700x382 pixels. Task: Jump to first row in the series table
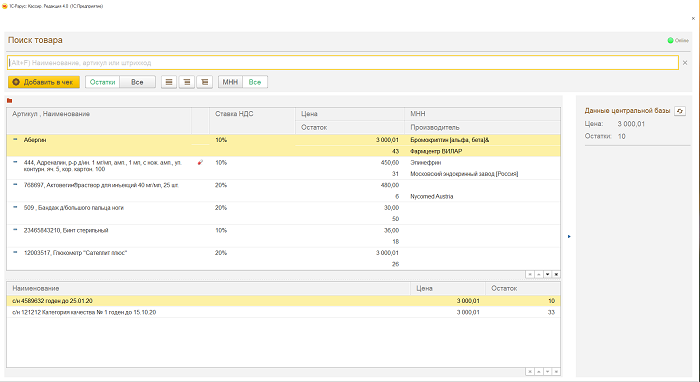click(529, 372)
